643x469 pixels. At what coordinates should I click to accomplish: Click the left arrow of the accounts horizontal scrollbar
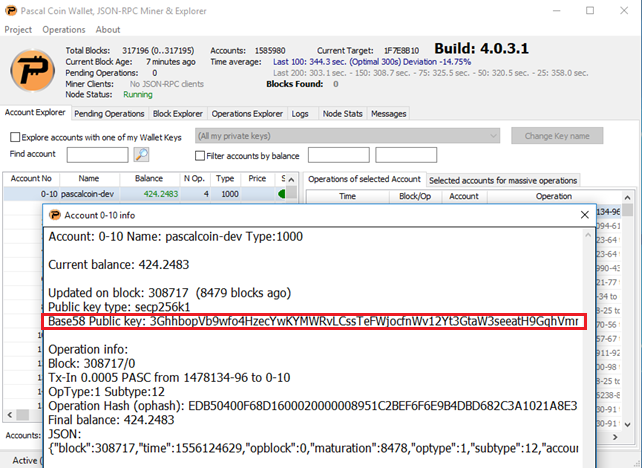tap(10, 414)
